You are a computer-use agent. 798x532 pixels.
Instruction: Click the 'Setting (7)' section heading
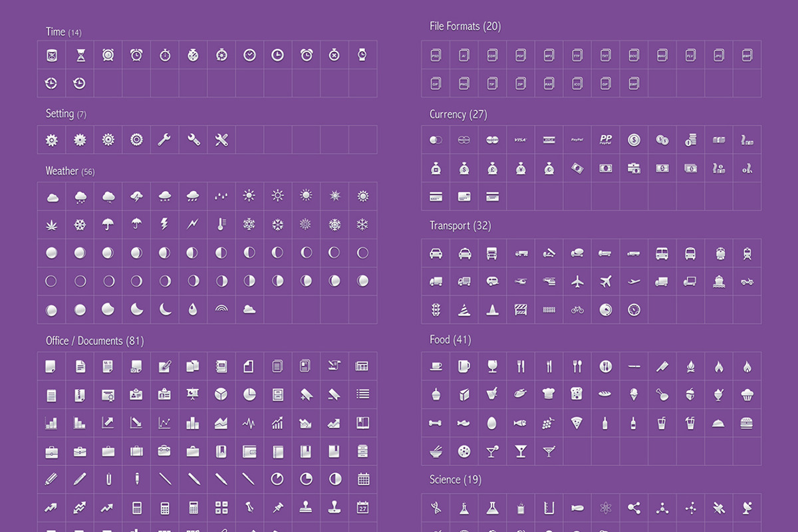(66, 114)
